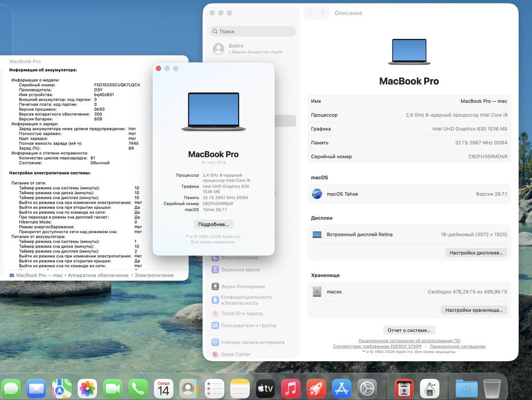Launch FaceTime from the Dock
Image resolution: width=532 pixels, height=400 pixels.
[x=112, y=389]
